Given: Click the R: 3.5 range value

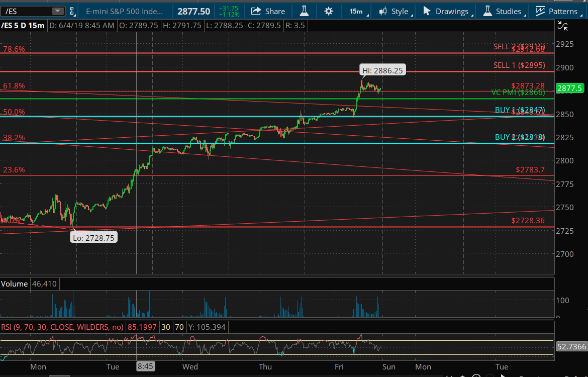Looking at the screenshot, I should click(295, 26).
